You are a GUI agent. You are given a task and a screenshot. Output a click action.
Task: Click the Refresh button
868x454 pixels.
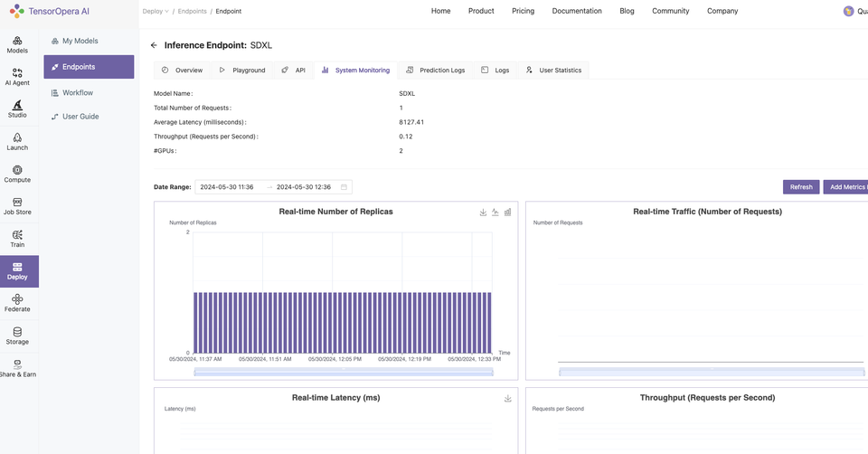tap(801, 187)
